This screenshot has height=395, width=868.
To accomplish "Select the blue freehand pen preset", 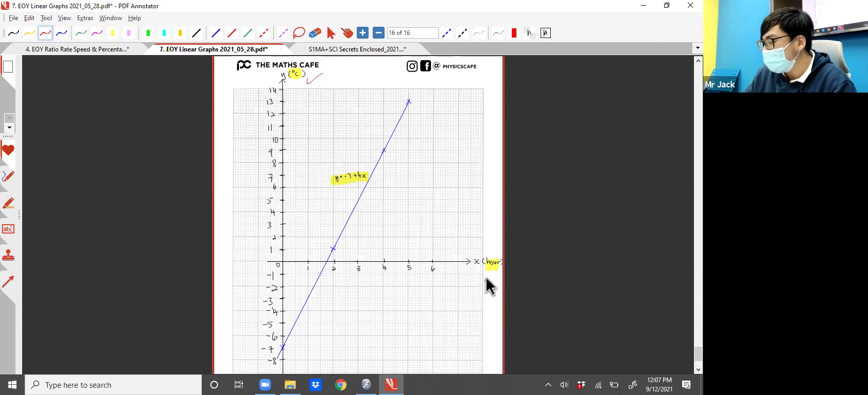I will tap(61, 33).
